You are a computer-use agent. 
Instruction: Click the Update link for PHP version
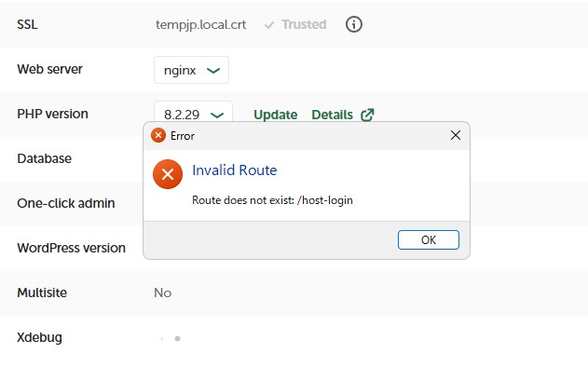pyautogui.click(x=275, y=115)
